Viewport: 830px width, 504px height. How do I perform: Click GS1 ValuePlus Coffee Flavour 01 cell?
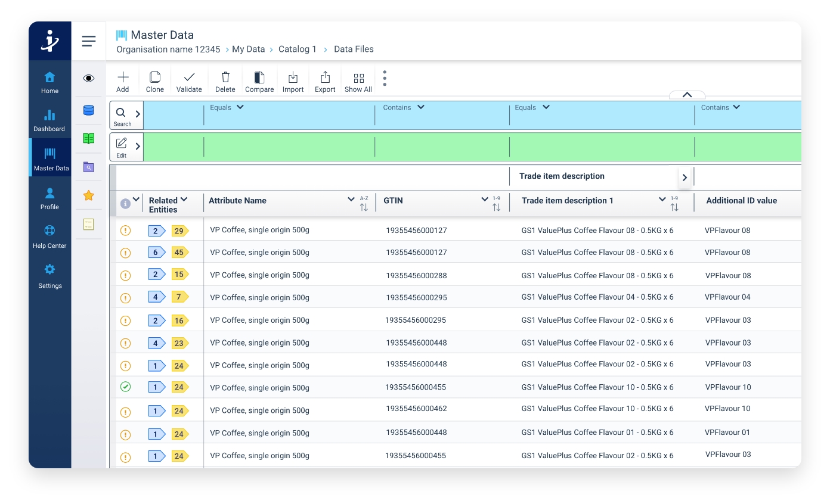(x=597, y=433)
